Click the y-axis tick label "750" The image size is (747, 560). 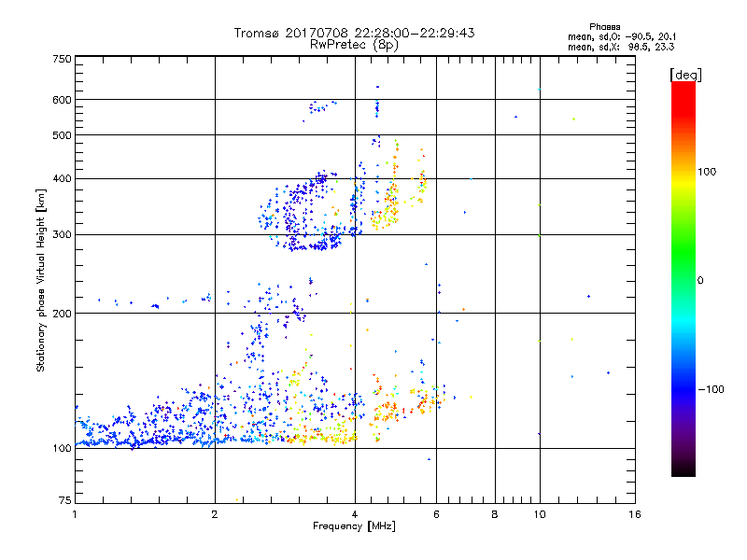(63, 59)
